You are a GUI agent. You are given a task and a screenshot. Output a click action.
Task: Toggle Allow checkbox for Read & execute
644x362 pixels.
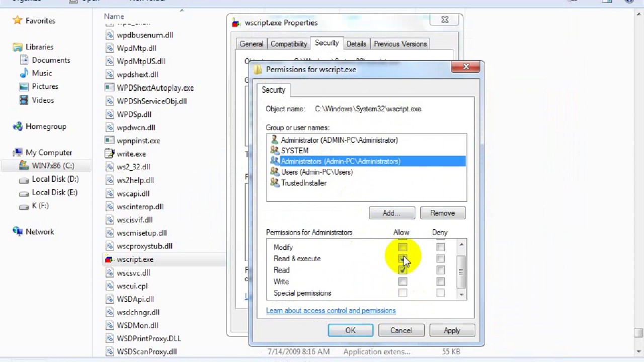(x=403, y=259)
